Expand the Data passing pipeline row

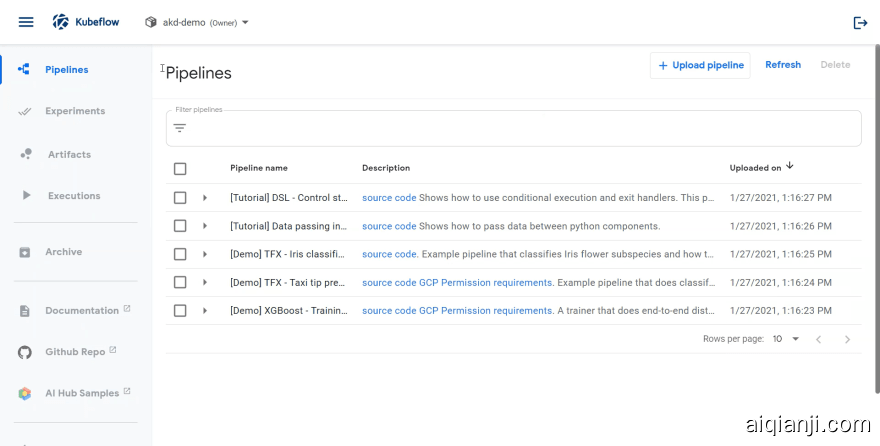205,226
